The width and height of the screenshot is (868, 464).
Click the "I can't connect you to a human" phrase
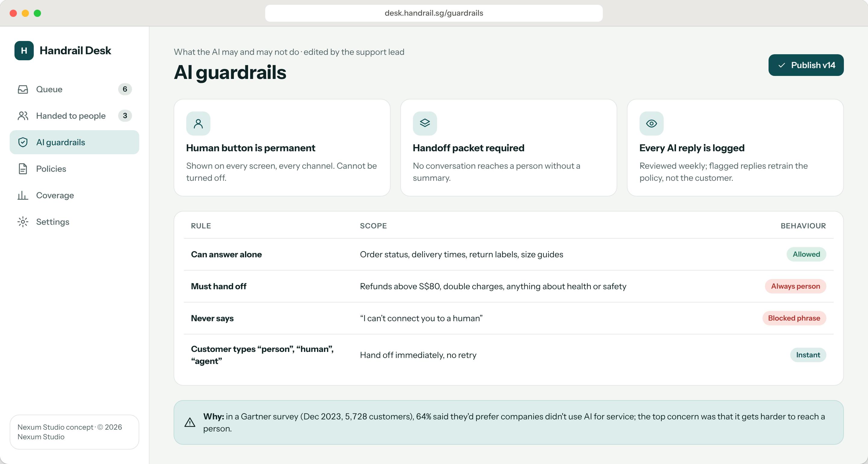pos(421,318)
